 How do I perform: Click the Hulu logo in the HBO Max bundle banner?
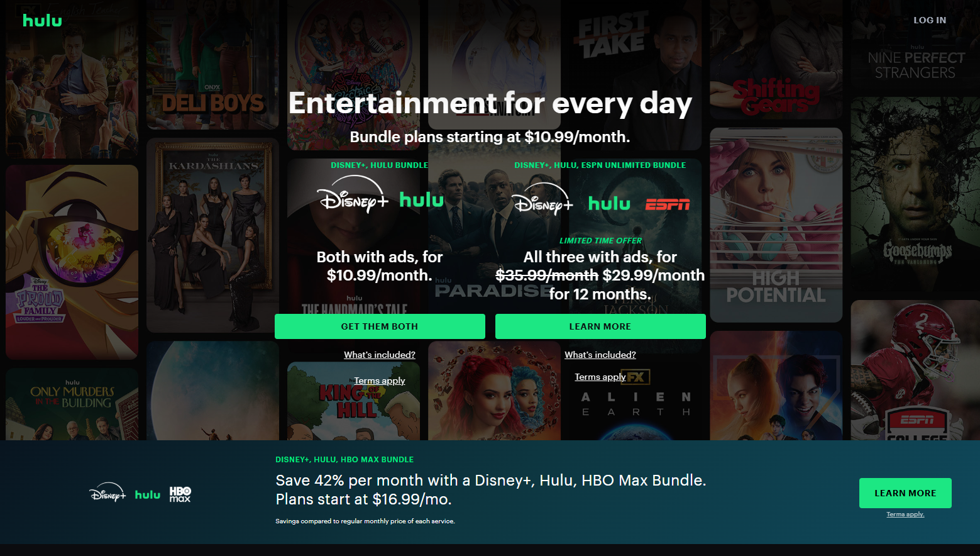(148, 495)
